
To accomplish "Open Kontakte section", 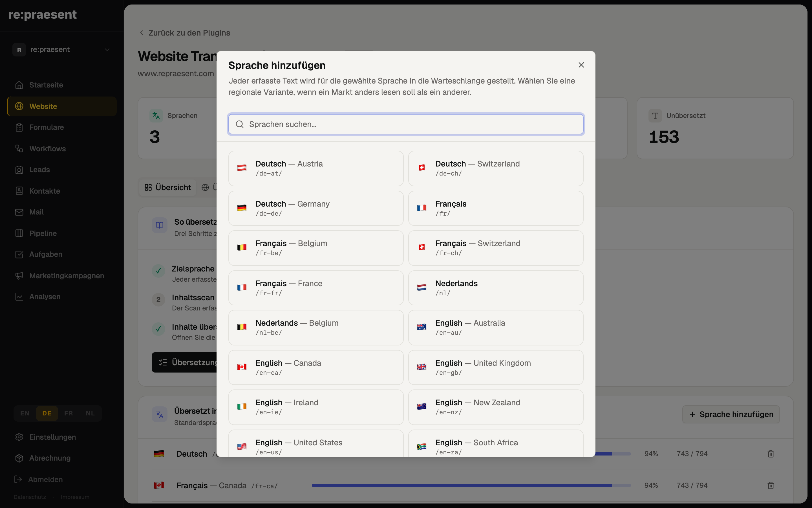I will coord(62,191).
